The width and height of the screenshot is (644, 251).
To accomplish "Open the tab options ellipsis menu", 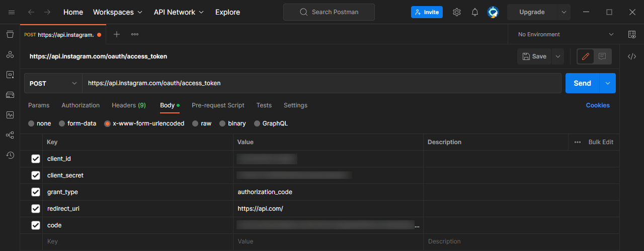I will [135, 34].
